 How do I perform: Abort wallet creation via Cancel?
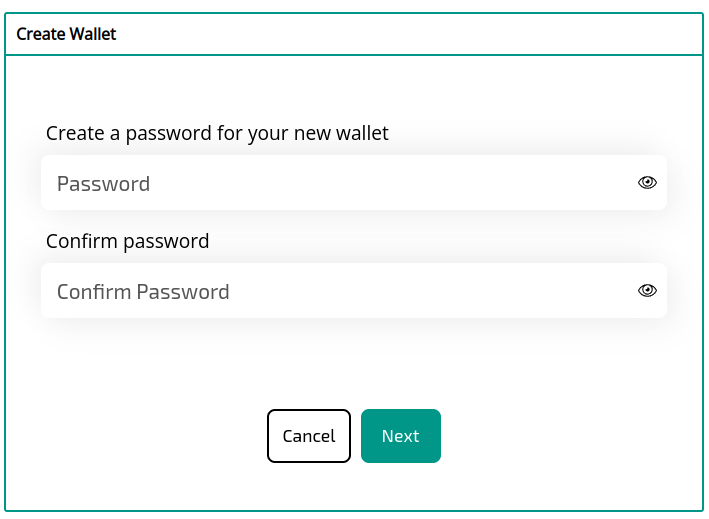[x=309, y=436]
